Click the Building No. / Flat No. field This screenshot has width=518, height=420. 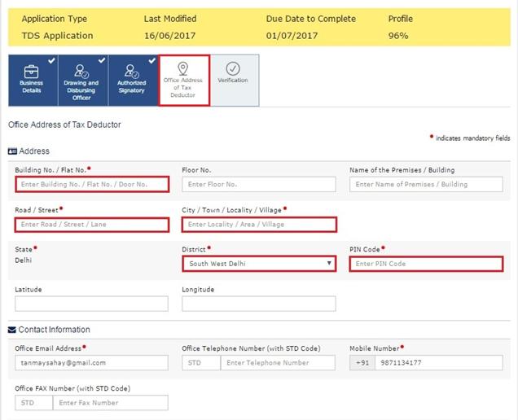(x=92, y=184)
